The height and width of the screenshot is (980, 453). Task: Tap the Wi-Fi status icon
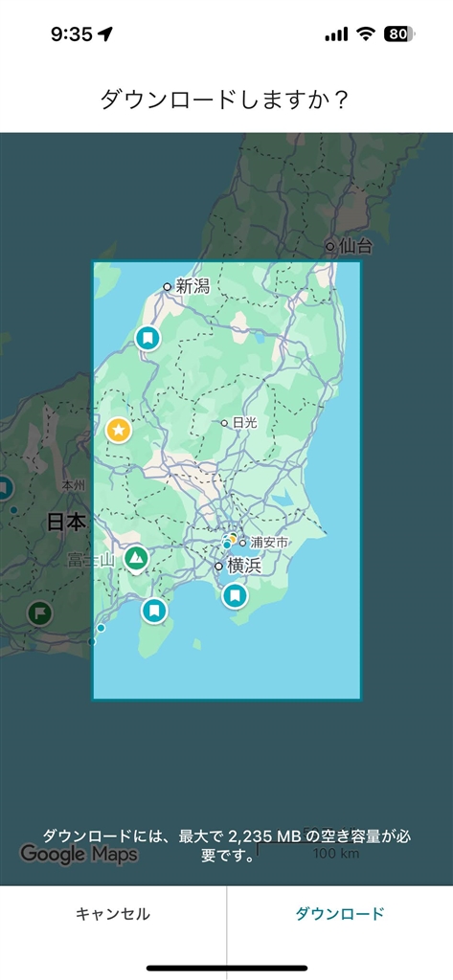pyautogui.click(x=366, y=33)
